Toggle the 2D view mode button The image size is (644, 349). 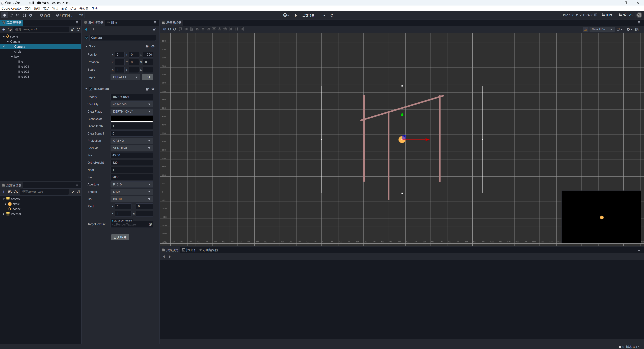coord(81,15)
